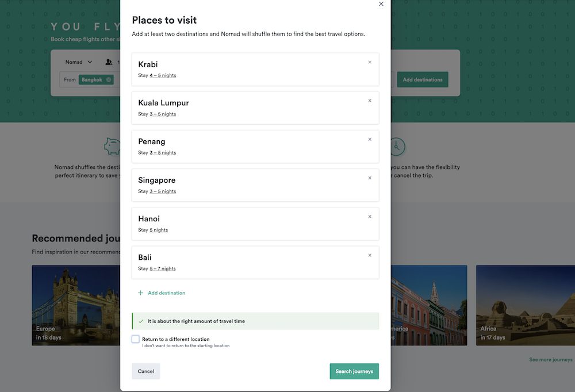Remove Krabi from the destinations list
Image resolution: width=575 pixels, height=392 pixels.
point(370,62)
